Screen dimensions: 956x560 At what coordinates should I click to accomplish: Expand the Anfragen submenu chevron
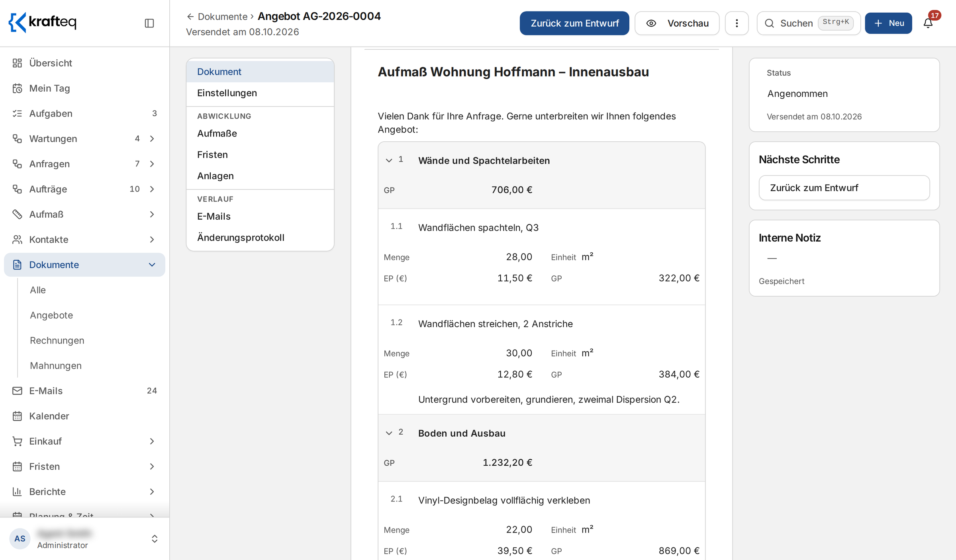[152, 164]
